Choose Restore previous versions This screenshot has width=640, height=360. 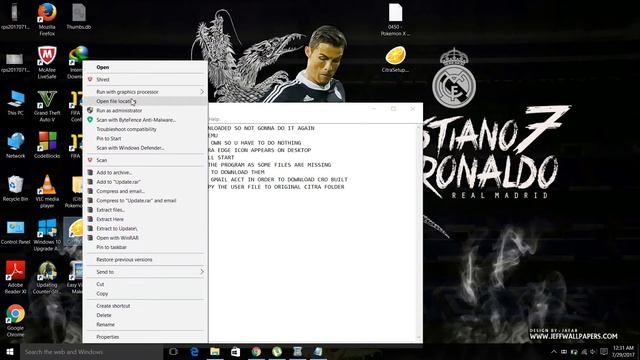tap(145, 260)
